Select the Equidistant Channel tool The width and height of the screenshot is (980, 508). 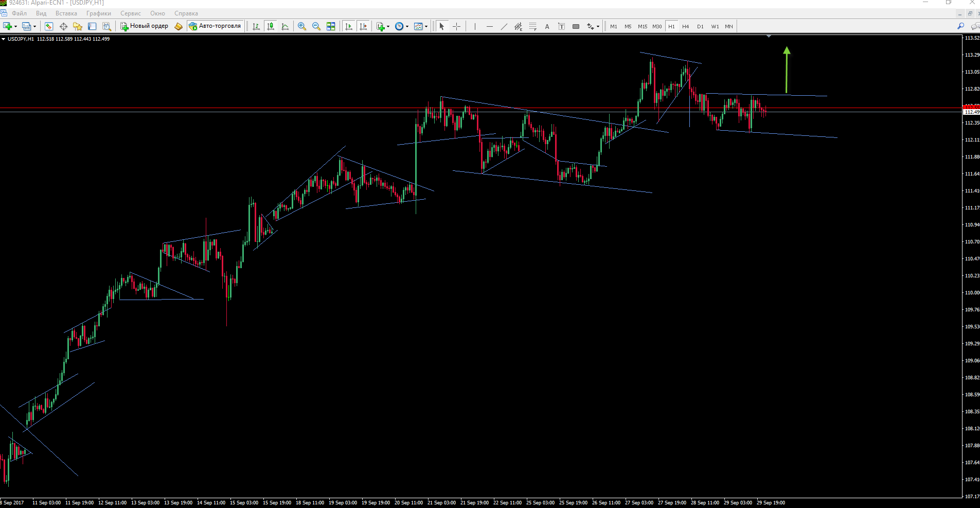point(518,26)
